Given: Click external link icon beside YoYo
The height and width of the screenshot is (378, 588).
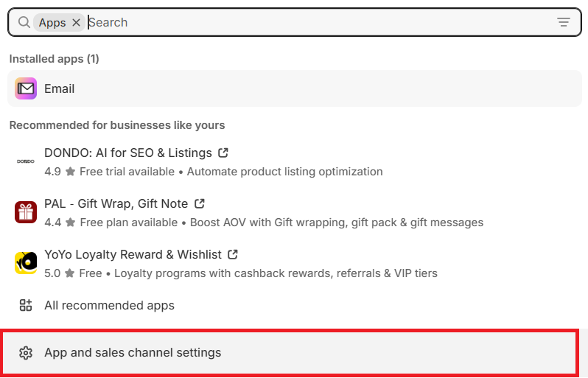Looking at the screenshot, I should pyautogui.click(x=233, y=254).
